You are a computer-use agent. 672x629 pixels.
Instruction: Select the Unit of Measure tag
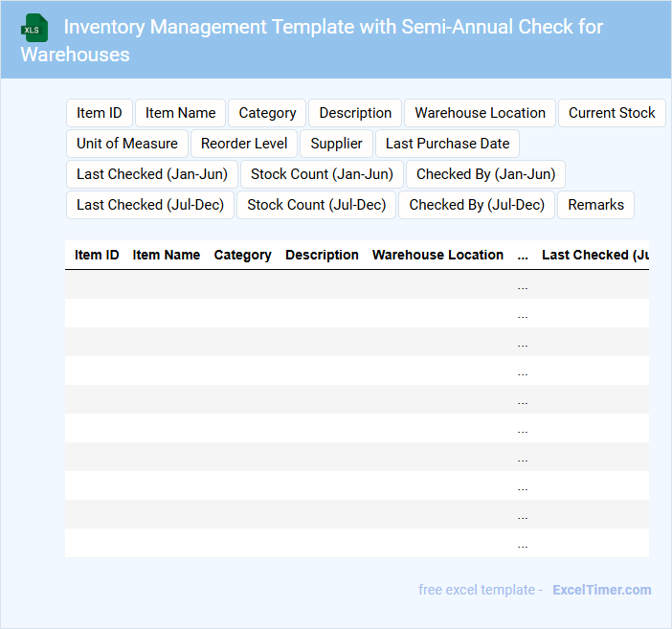127,144
